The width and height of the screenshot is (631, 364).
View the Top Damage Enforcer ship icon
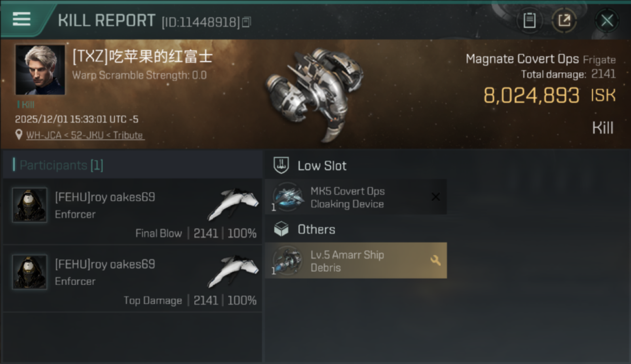click(x=233, y=271)
